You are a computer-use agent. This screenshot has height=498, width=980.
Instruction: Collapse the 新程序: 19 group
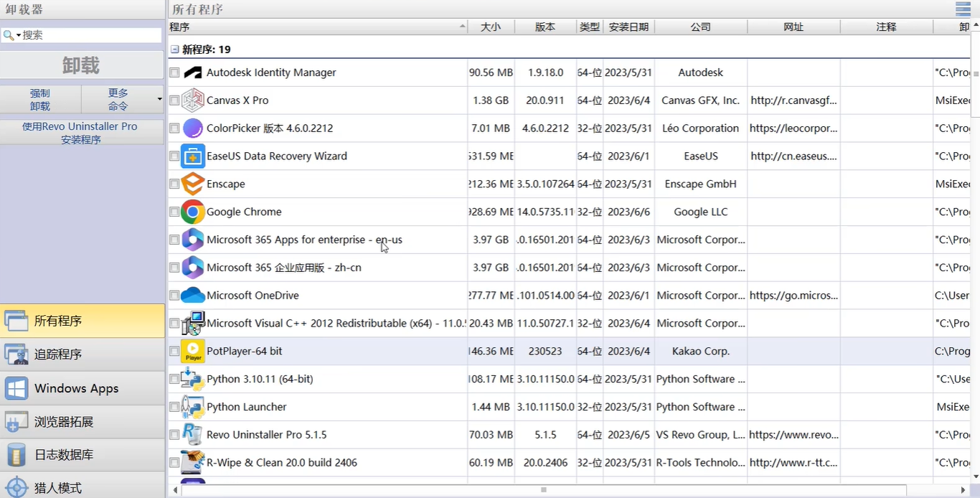(x=174, y=50)
